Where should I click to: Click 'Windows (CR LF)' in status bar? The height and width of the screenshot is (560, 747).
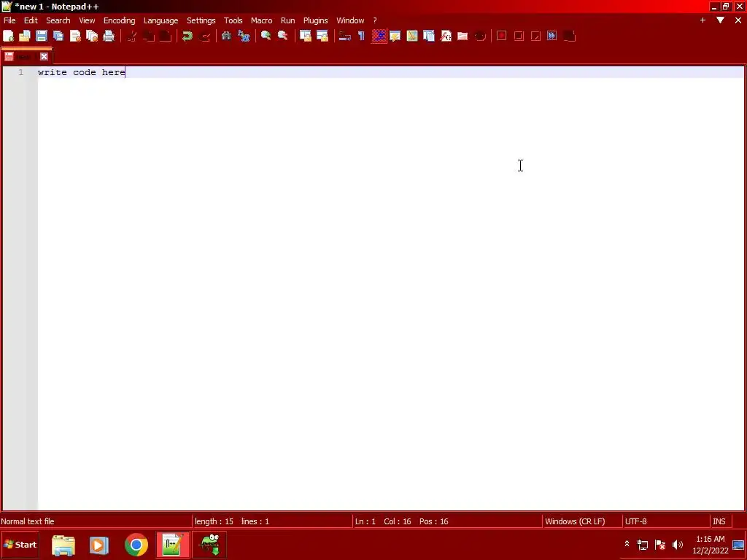(575, 521)
